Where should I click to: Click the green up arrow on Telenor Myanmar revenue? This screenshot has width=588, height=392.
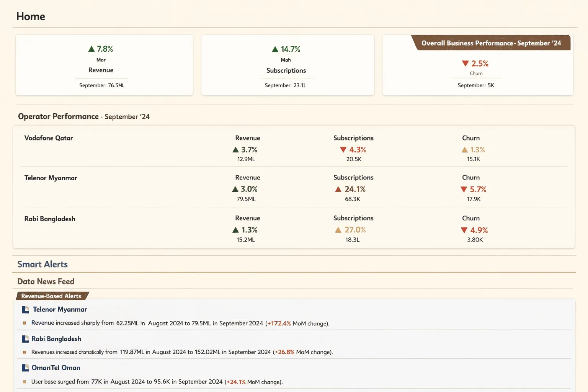tap(234, 189)
